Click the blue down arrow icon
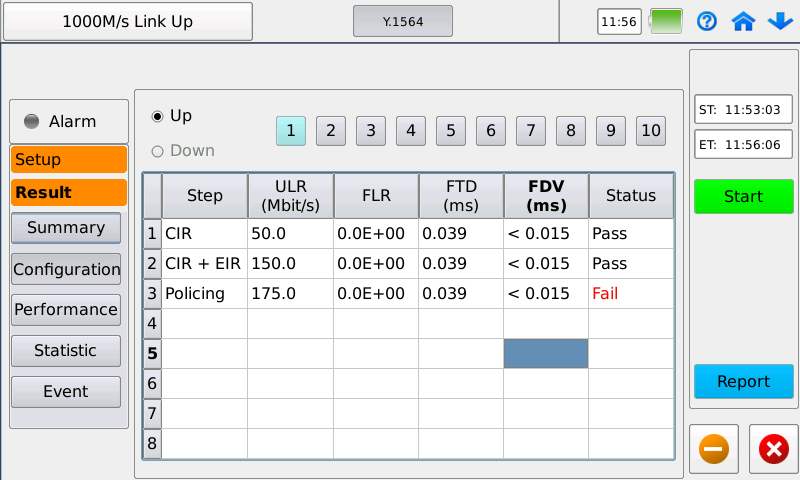This screenshot has width=800, height=480. click(x=778, y=21)
